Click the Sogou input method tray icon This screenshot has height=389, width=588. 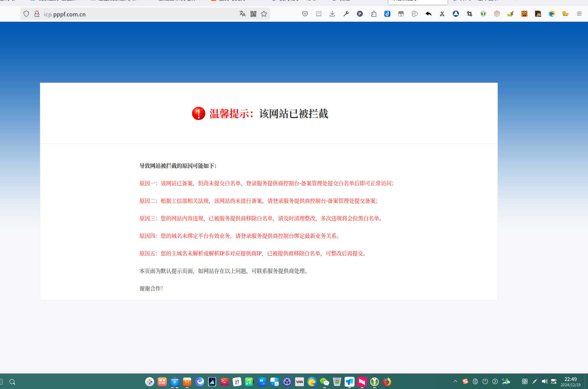465,381
